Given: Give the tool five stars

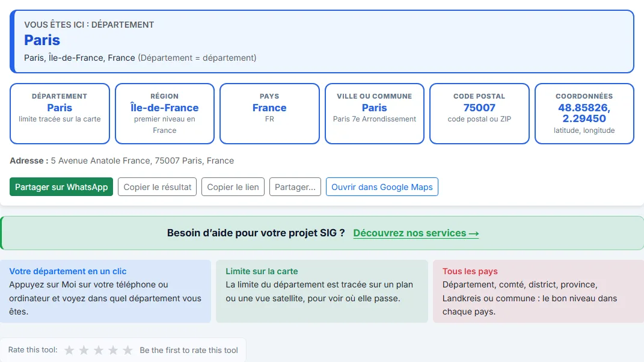Looking at the screenshot, I should pos(127,350).
